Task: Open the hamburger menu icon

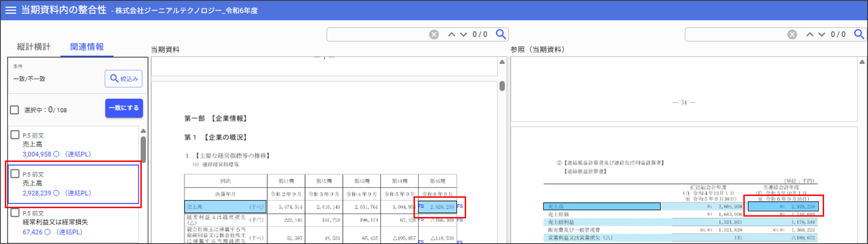Action: 11,10
